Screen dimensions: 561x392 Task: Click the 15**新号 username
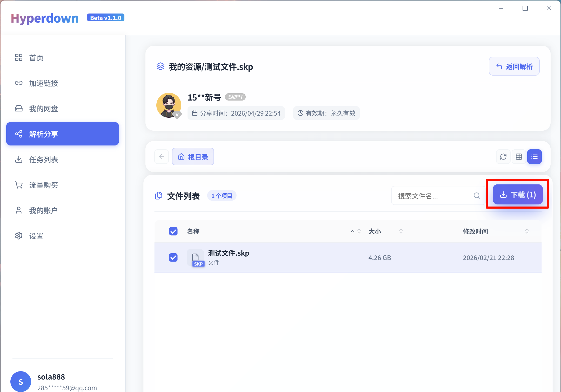204,97
